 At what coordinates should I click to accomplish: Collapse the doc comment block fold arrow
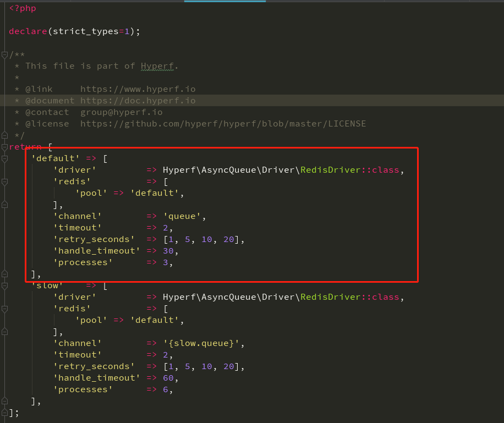(4, 54)
